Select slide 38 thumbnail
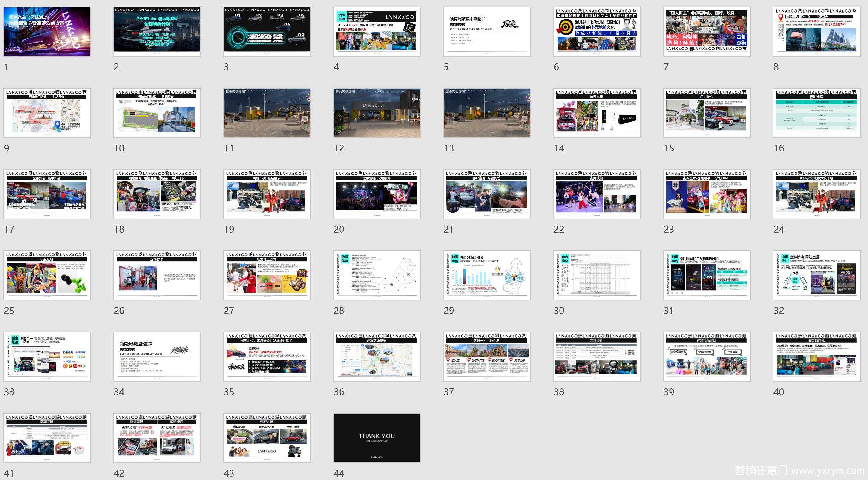Image resolution: width=868 pixels, height=480 pixels. (x=597, y=357)
